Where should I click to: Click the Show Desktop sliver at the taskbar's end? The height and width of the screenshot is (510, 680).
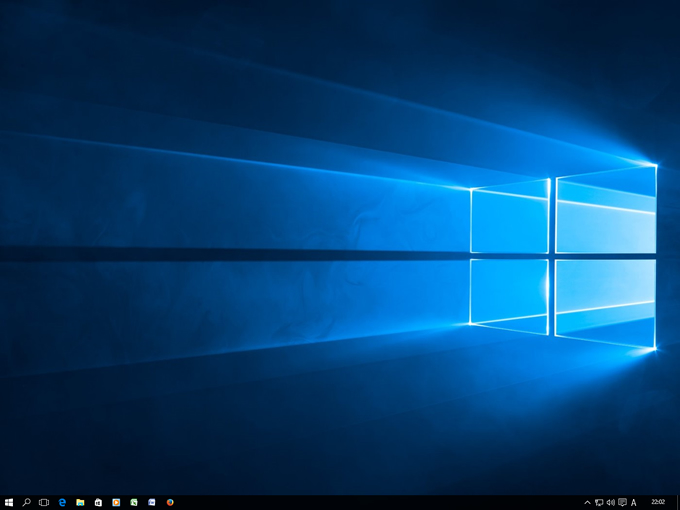coord(678,503)
